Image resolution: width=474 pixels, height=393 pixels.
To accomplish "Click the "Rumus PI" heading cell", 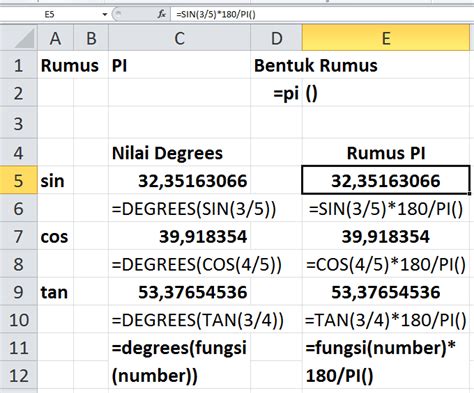I will (386, 153).
